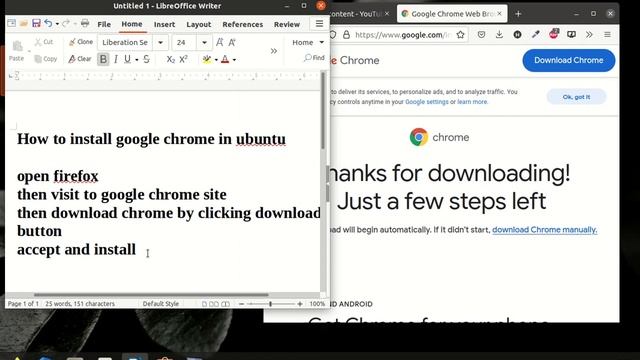Image resolution: width=640 pixels, height=360 pixels.
Task: Show more Firefox toolbar tools chevron
Action: [x=589, y=35]
